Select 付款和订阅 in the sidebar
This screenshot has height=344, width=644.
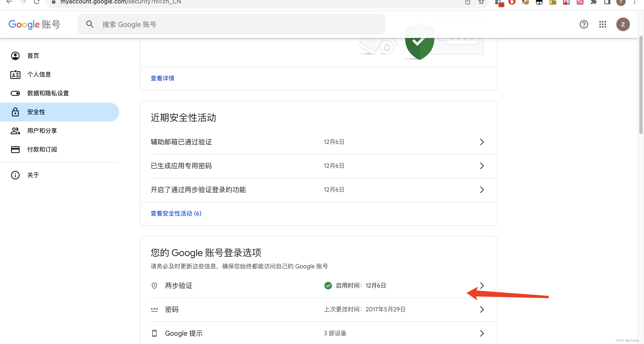point(42,149)
